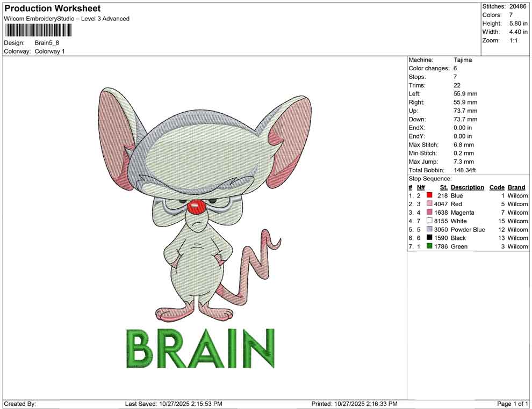Click the Height value '5.80 in'
Screen dimensions: 532x409
click(x=519, y=24)
